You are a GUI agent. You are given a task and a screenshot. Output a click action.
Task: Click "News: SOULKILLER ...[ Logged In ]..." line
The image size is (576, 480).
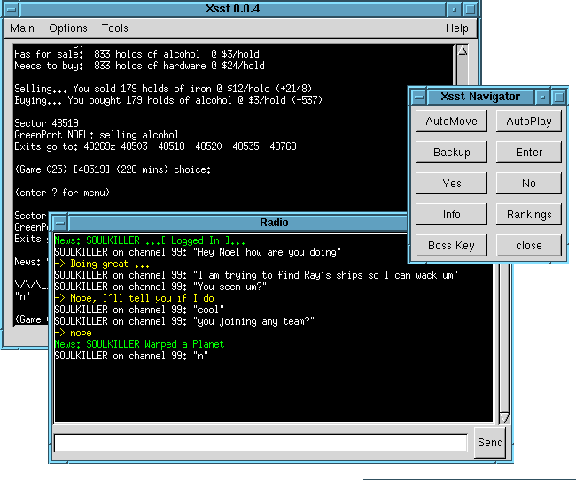click(x=150, y=241)
